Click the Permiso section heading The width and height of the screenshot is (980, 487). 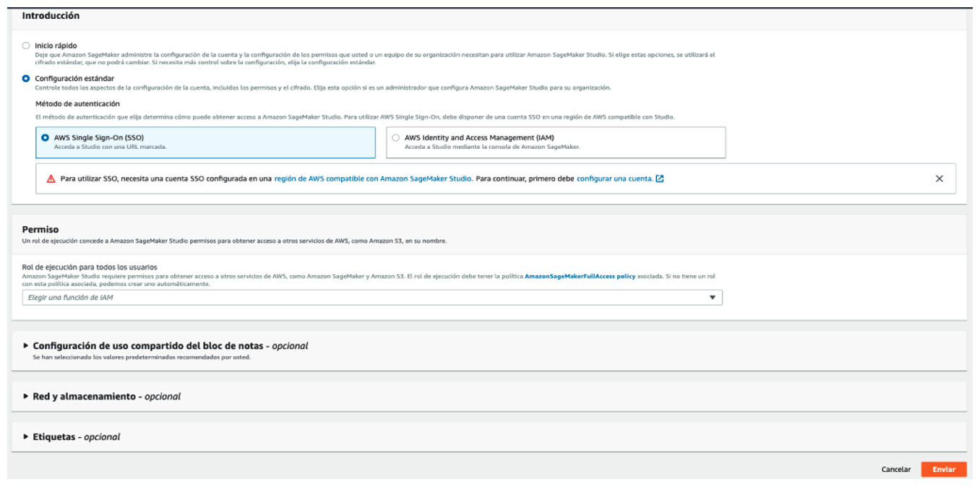40,230
